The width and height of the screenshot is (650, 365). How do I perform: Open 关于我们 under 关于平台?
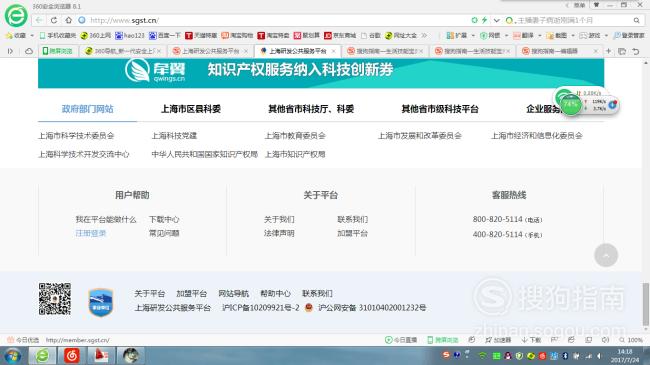pyautogui.click(x=279, y=219)
